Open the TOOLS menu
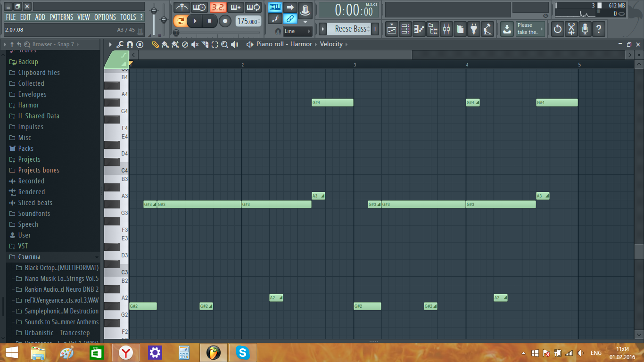Image resolution: width=644 pixels, height=362 pixels. (128, 17)
